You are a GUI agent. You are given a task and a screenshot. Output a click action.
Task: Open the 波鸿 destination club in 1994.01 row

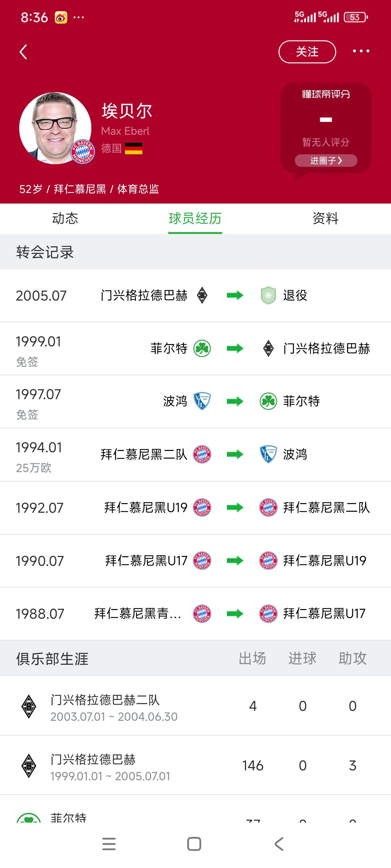click(x=295, y=454)
